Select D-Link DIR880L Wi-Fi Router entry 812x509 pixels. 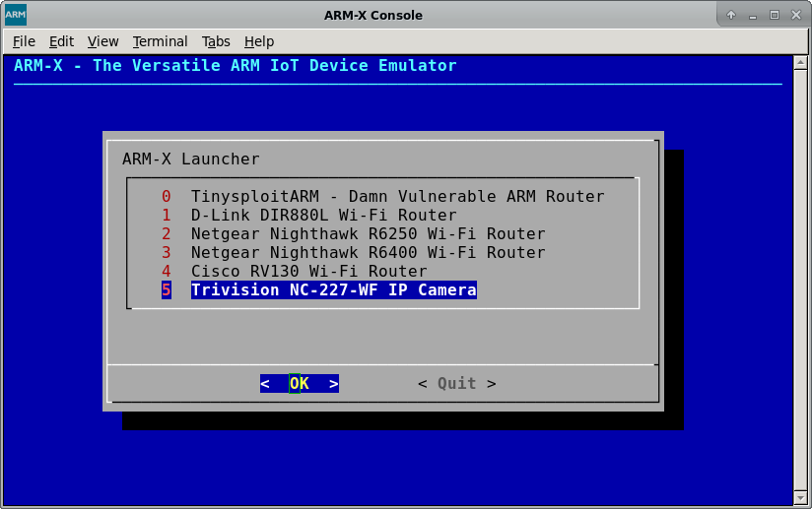tap(323, 216)
